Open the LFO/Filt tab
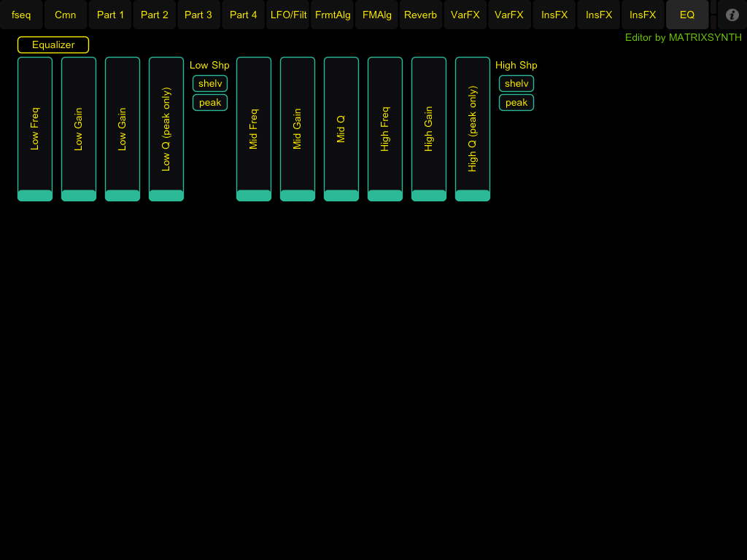This screenshot has width=747, height=560. click(x=288, y=15)
